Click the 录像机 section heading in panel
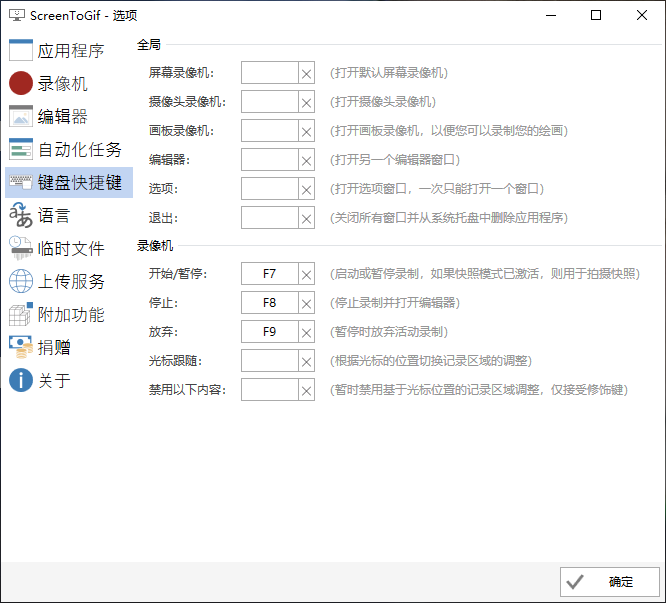 tap(155, 245)
